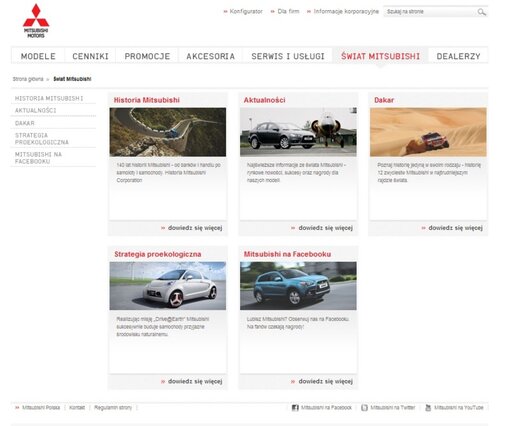Open the Aktualności car and jet thumbnail

[x=298, y=132]
